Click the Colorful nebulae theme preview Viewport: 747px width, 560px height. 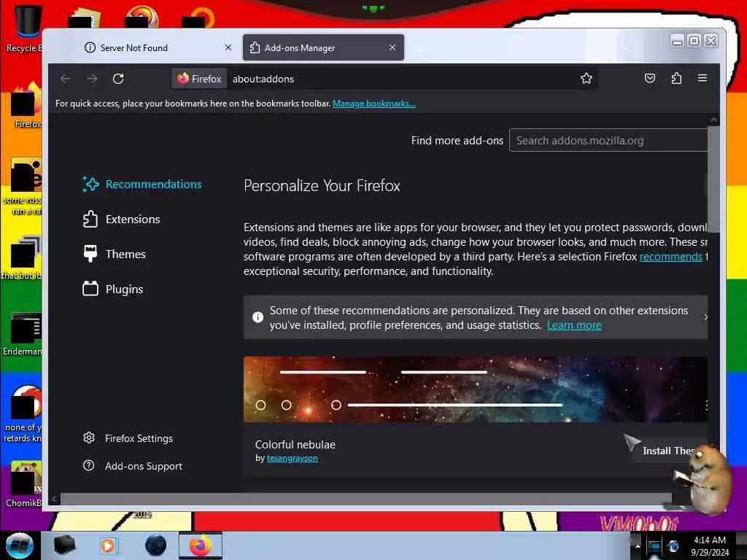[475, 389]
